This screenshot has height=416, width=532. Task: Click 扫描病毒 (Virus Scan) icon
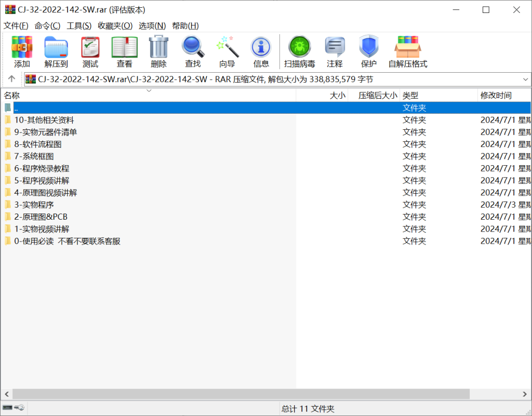[299, 52]
